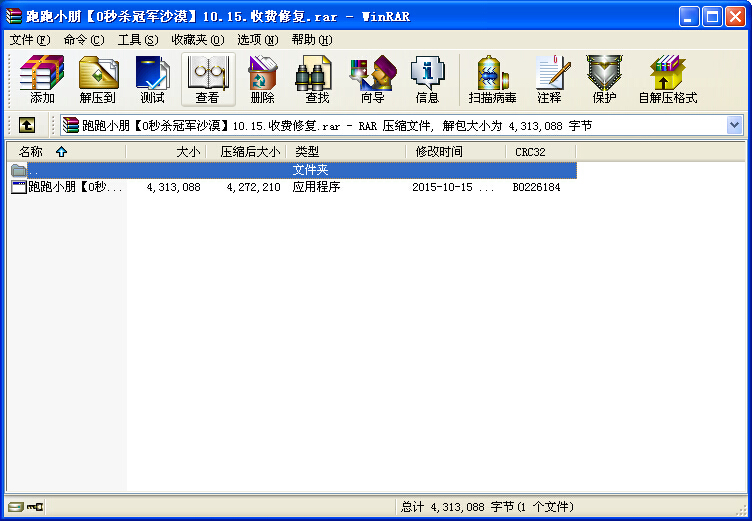Maximize the WinRAR window
This screenshot has height=521, width=752.
pos(712,17)
